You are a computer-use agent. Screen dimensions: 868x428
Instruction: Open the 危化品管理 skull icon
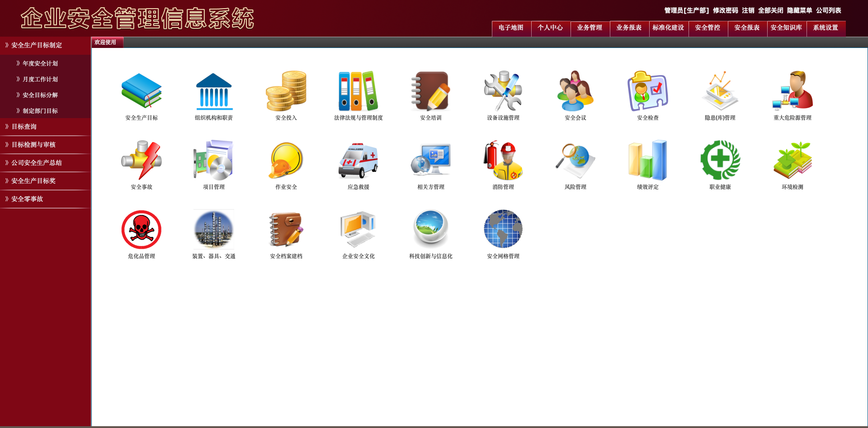click(141, 230)
